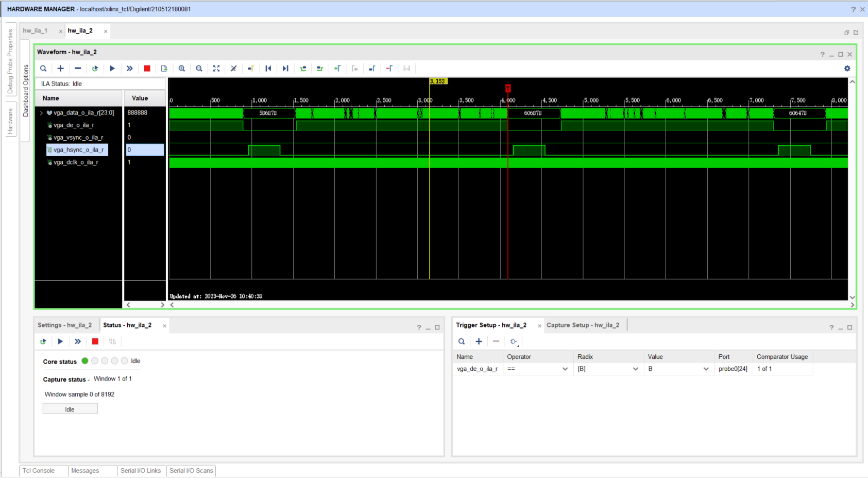Viewport: 868px width, 478px height.
Task: Open the Radix dropdown showing [B]
Action: coord(636,369)
